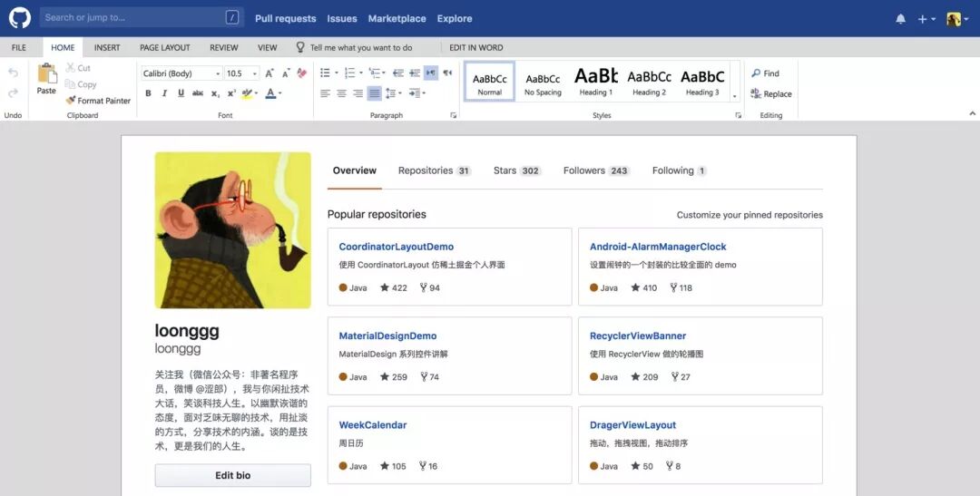Click the Paste clipboard icon
Viewport: 980px width, 496px height.
pos(47,73)
